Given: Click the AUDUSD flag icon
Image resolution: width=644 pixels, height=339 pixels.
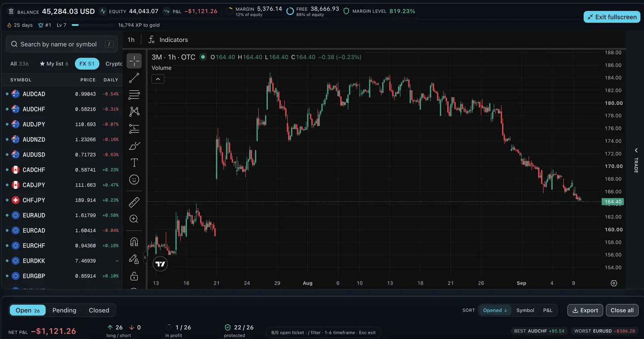Looking at the screenshot, I should pyautogui.click(x=16, y=155).
